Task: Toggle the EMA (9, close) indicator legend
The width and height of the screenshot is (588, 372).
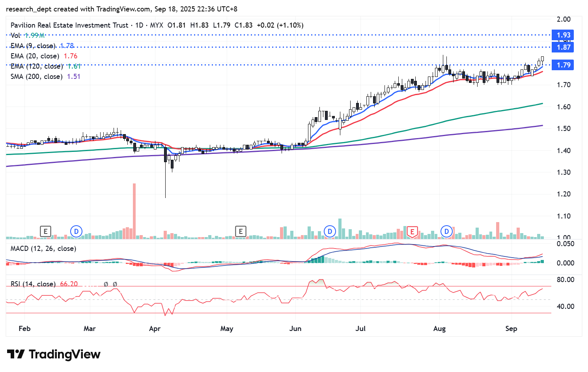Action: 33,46
